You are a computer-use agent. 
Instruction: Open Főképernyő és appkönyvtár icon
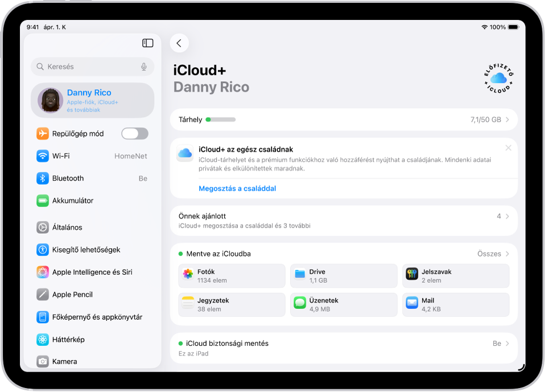(43, 317)
